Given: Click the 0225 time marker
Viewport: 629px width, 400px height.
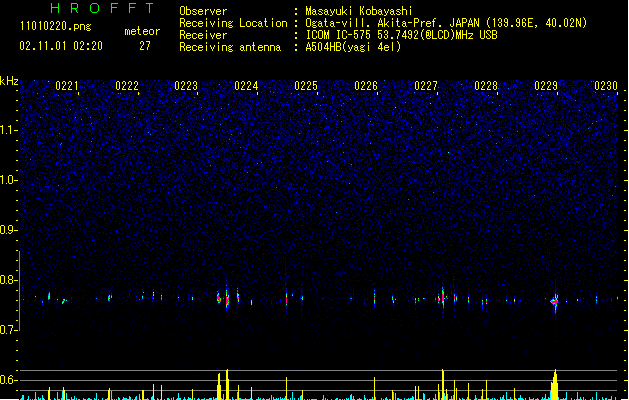Looking at the screenshot, I should tap(306, 86).
